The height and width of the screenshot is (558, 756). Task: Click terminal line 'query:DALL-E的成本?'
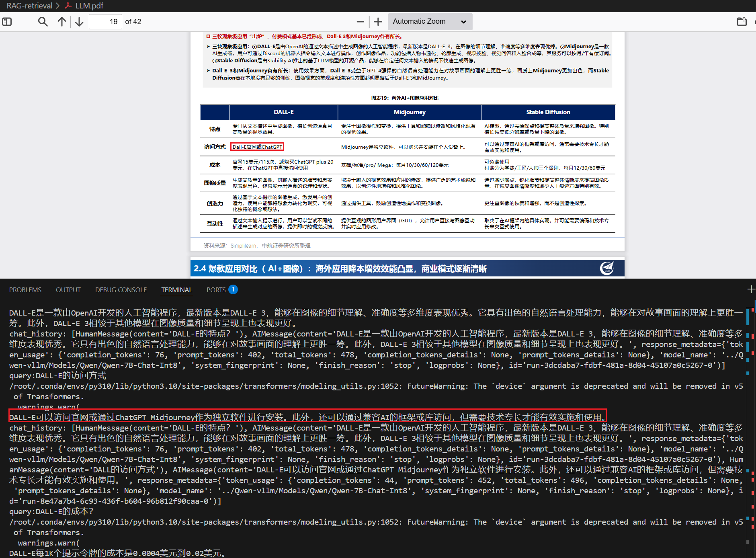click(51, 511)
